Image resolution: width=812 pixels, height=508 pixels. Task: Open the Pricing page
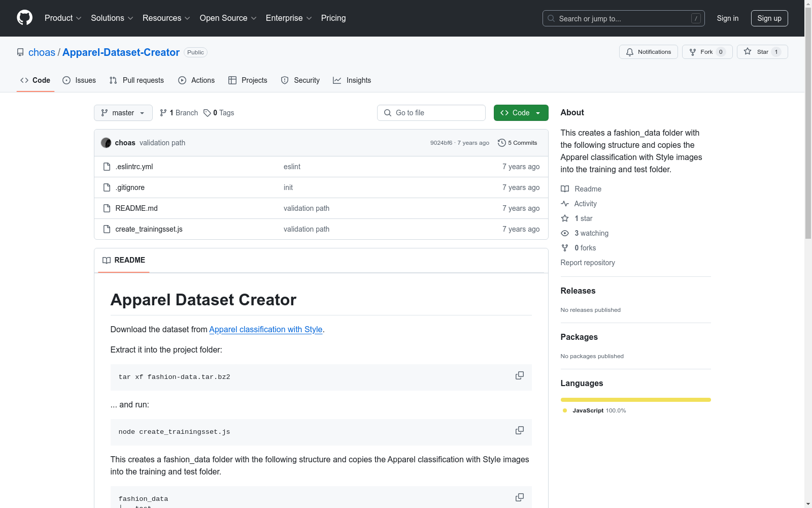point(333,18)
